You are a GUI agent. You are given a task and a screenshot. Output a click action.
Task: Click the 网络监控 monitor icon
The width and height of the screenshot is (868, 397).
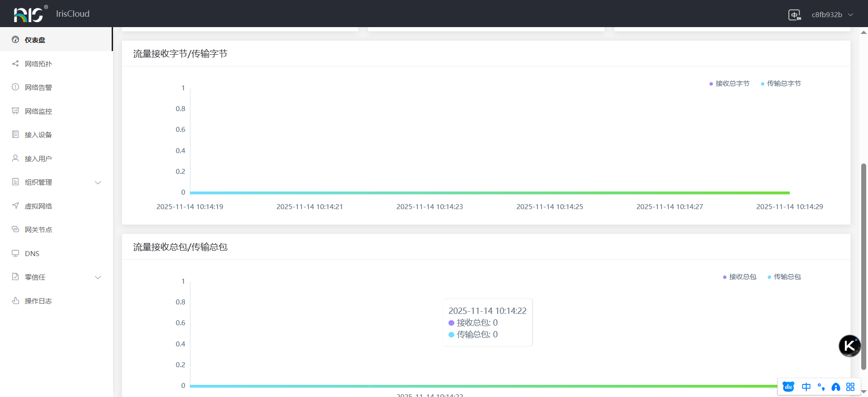click(15, 111)
